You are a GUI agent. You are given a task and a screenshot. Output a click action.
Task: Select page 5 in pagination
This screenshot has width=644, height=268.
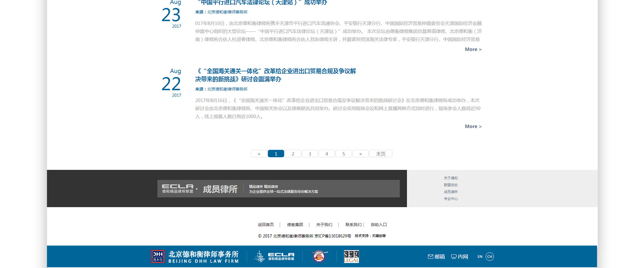343,154
